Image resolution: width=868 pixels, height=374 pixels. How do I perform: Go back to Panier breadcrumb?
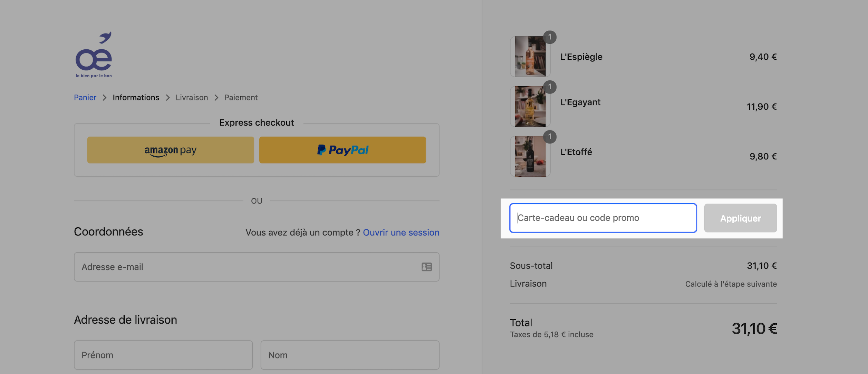coord(85,97)
